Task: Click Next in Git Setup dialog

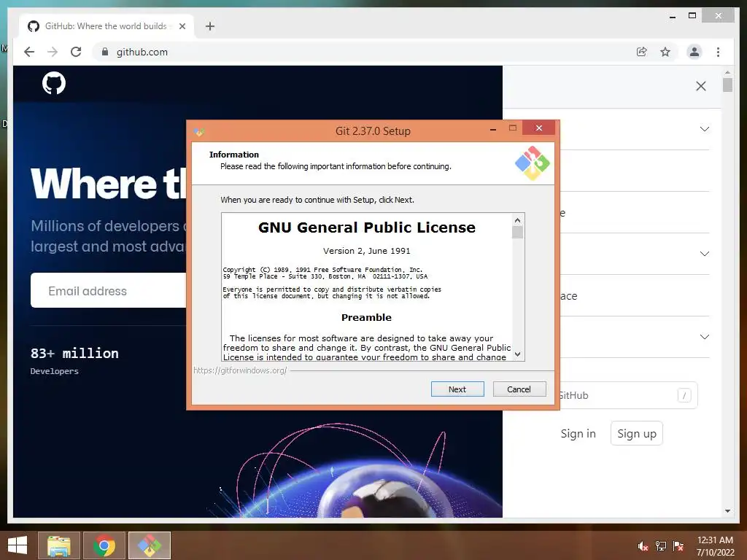Action: [457, 389]
